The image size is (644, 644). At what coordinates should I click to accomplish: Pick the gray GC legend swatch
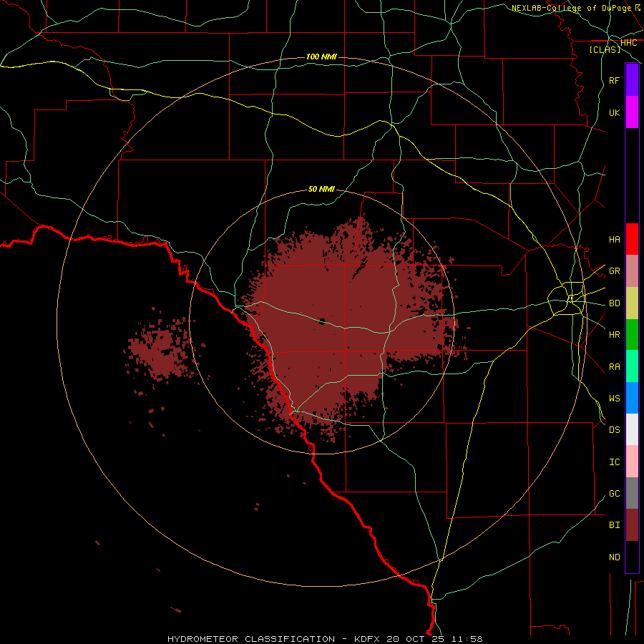(632, 493)
